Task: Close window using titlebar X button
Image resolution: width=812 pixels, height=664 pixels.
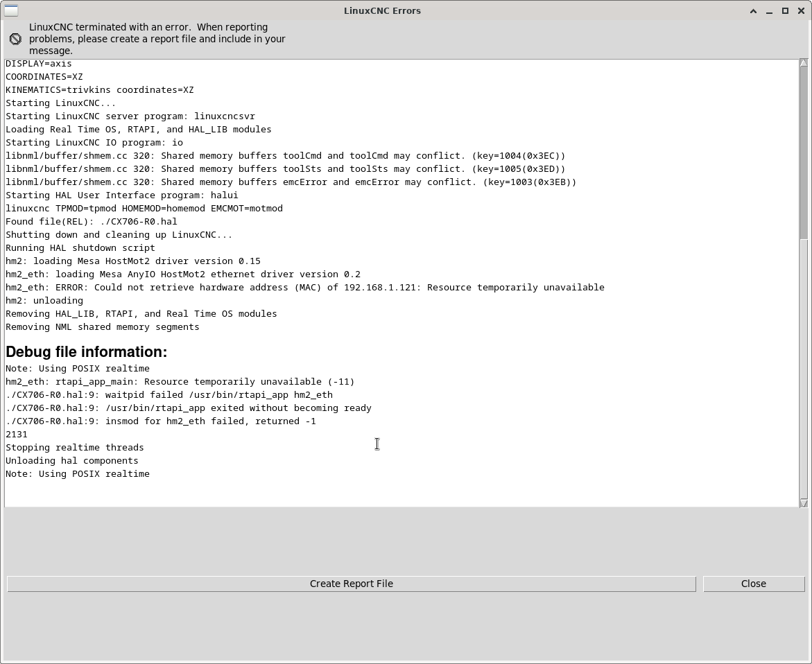Action: [801, 11]
